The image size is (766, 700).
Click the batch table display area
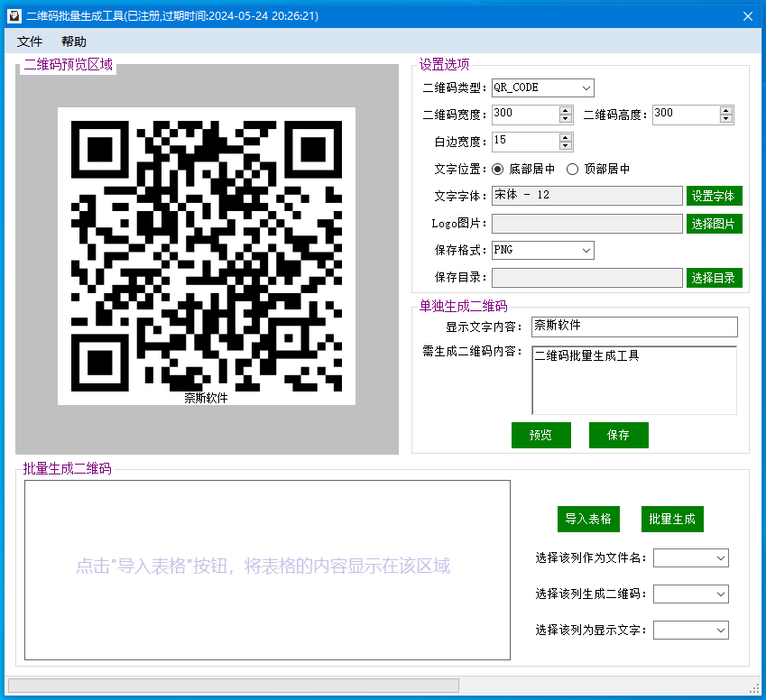tap(267, 570)
